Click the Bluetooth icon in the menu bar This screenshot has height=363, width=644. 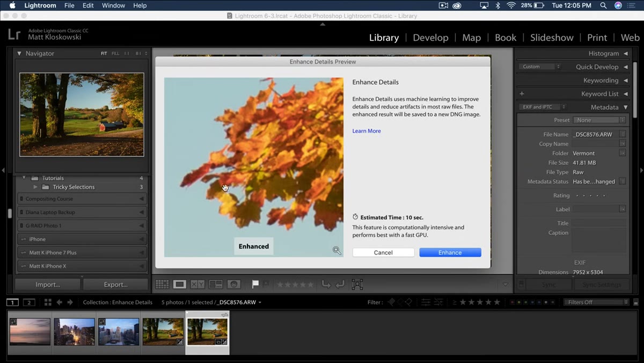[498, 5]
